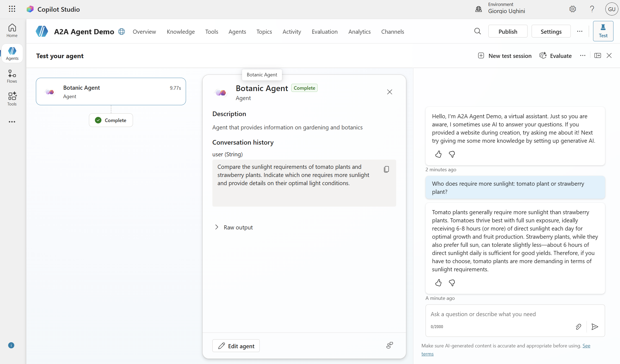This screenshot has width=620, height=364.
Task: Open the Flows sidebar icon
Action: tap(12, 76)
